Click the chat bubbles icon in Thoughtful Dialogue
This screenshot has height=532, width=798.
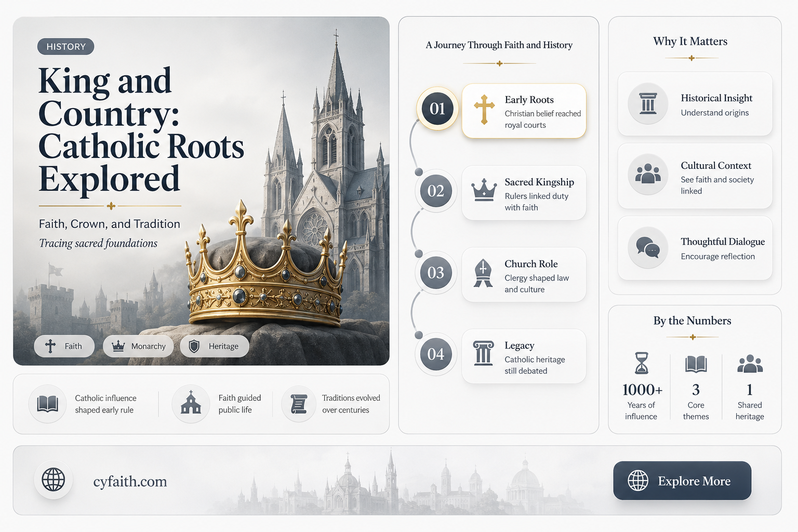[x=648, y=248]
